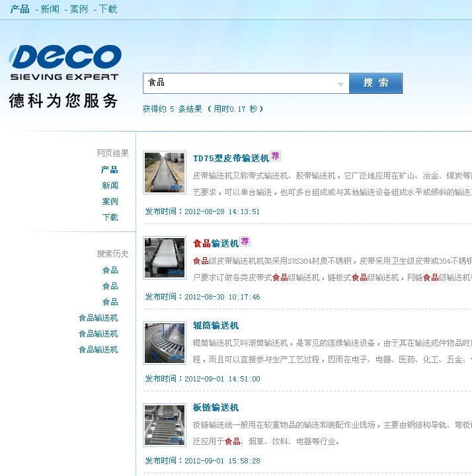Expand the search box dropdown arrow
The height and width of the screenshot is (476, 472).
[340, 84]
